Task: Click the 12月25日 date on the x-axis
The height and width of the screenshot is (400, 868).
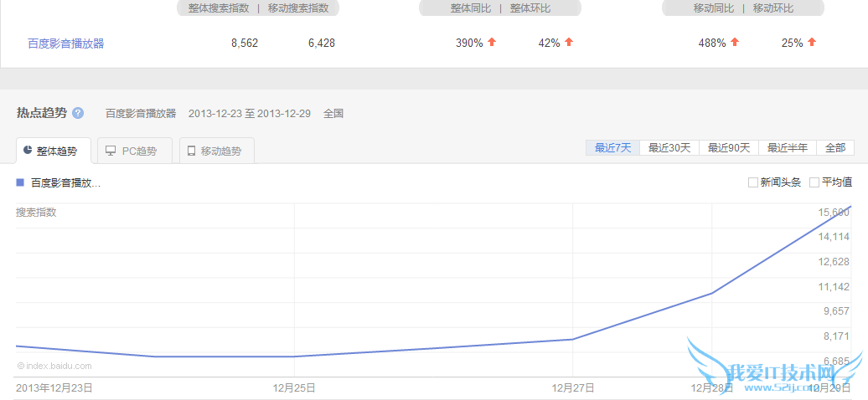Action: click(x=294, y=387)
